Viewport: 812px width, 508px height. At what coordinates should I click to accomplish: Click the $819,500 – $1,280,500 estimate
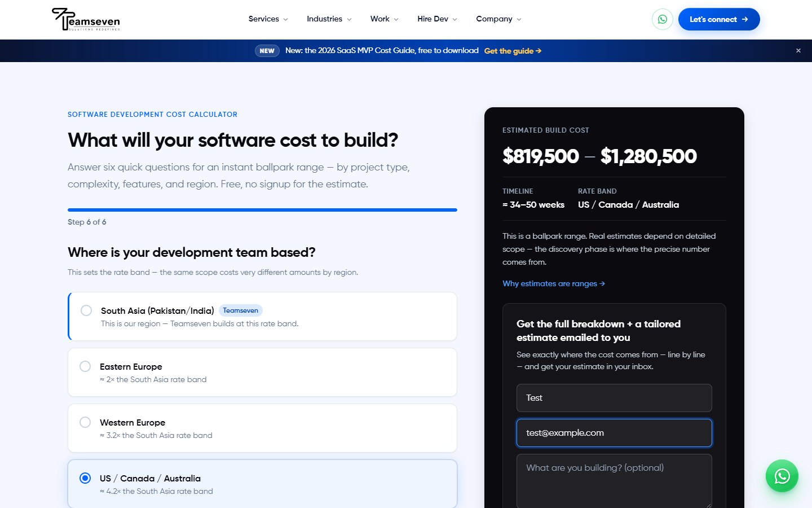click(599, 156)
